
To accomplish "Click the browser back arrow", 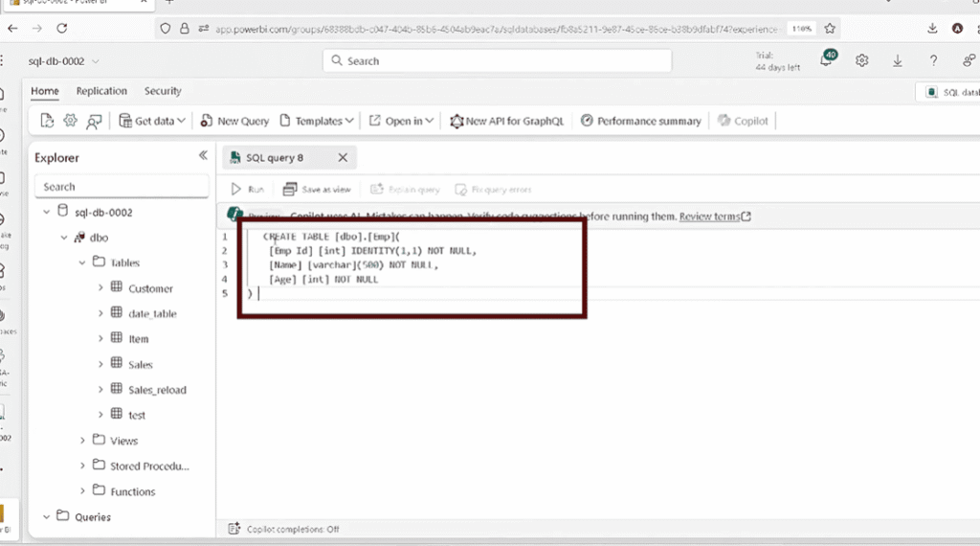I will coord(12,28).
